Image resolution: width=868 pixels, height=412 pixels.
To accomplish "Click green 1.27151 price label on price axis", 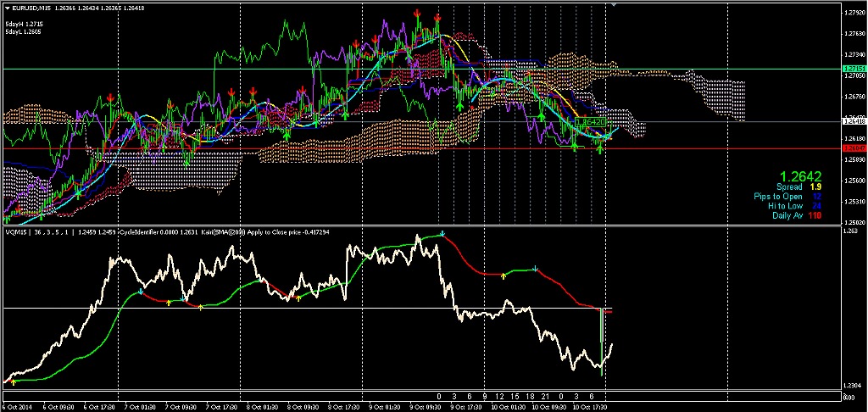I will [853, 68].
